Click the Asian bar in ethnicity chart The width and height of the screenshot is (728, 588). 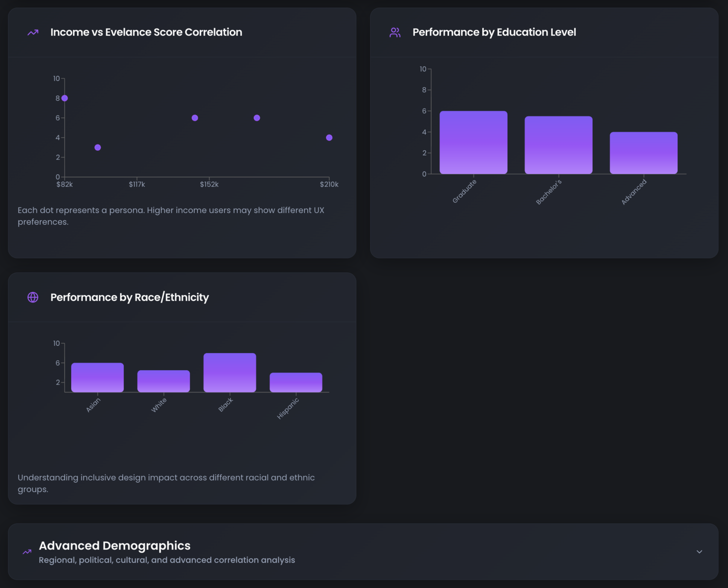(x=97, y=377)
